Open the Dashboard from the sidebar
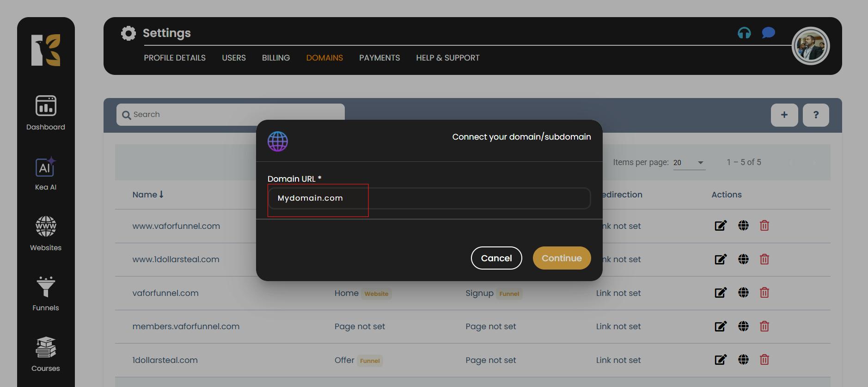This screenshot has width=868, height=387. [46, 112]
